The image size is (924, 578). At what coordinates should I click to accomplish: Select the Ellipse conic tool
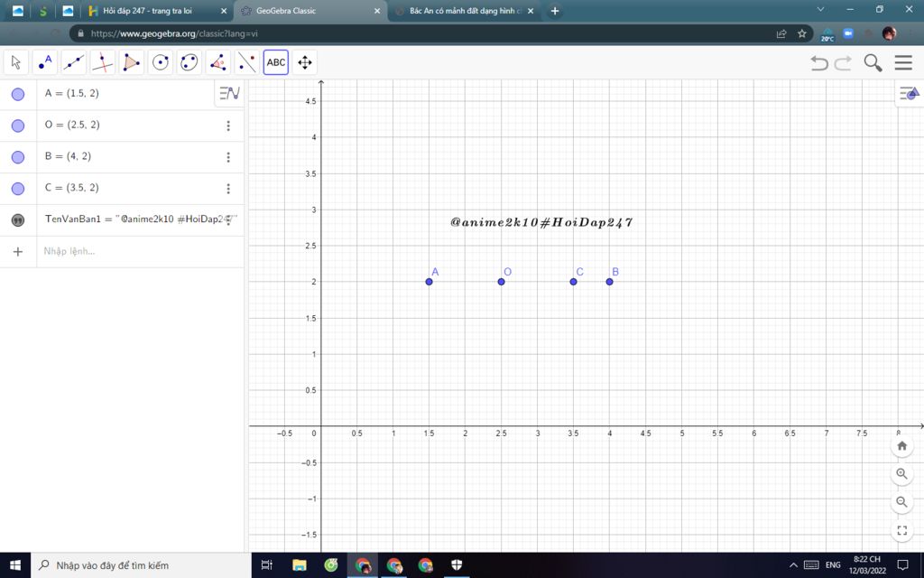point(189,62)
